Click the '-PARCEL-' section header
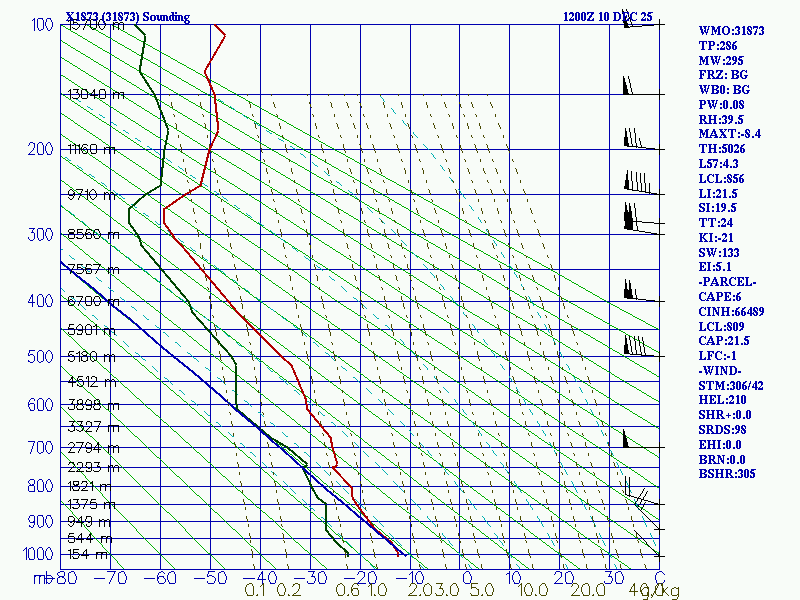 point(727,282)
